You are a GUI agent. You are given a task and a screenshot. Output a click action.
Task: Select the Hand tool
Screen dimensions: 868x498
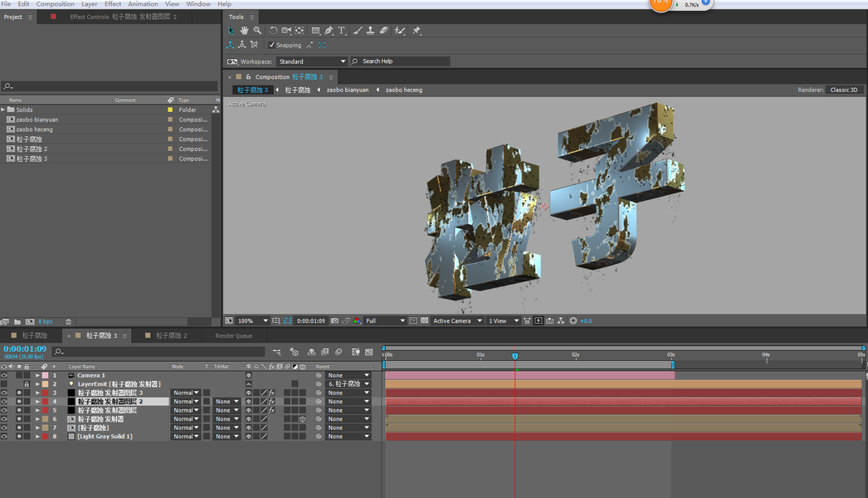coord(245,31)
